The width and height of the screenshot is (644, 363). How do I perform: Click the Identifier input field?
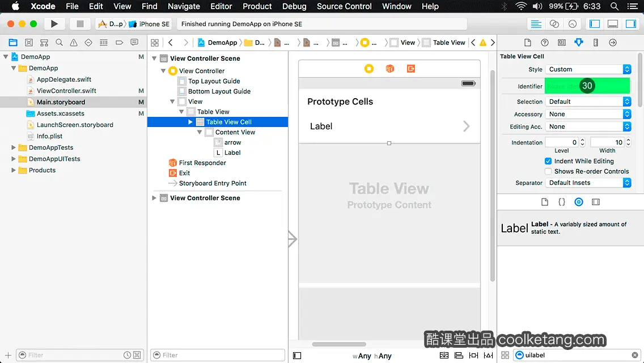(x=587, y=86)
